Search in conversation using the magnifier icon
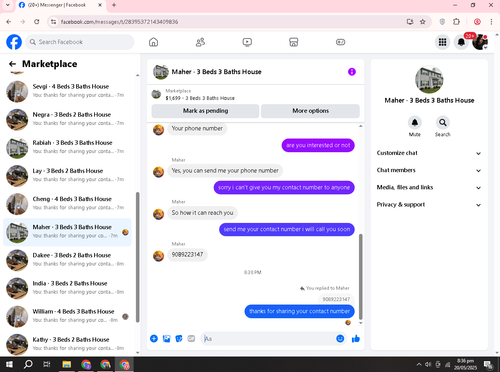The image size is (500, 372). coord(443,123)
